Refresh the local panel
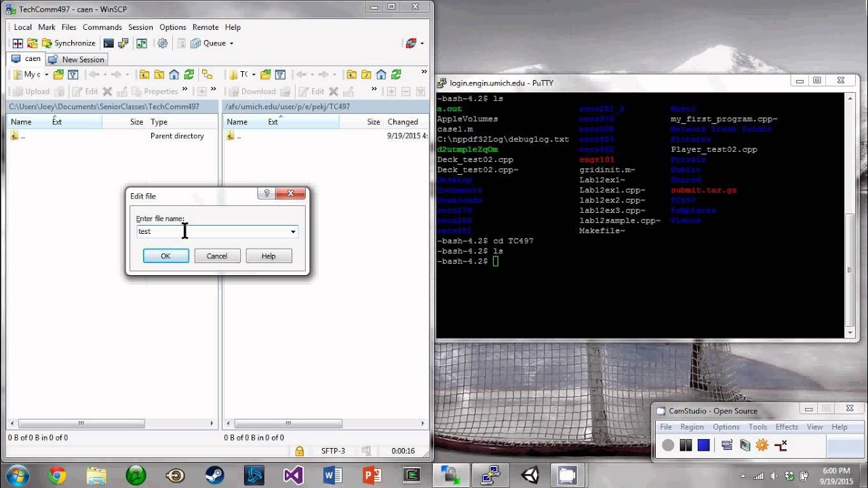The image size is (868, 488). 189,75
